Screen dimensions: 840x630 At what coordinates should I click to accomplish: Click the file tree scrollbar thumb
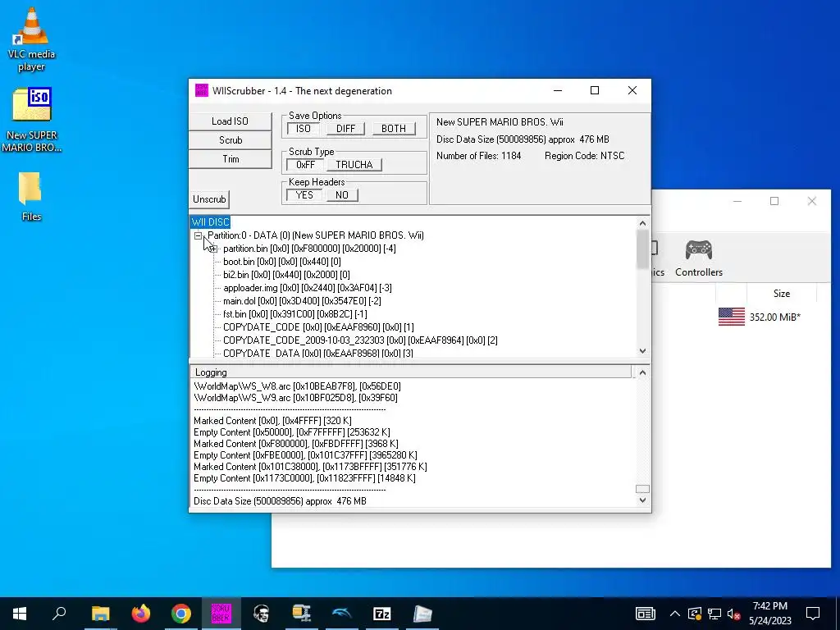click(x=643, y=249)
